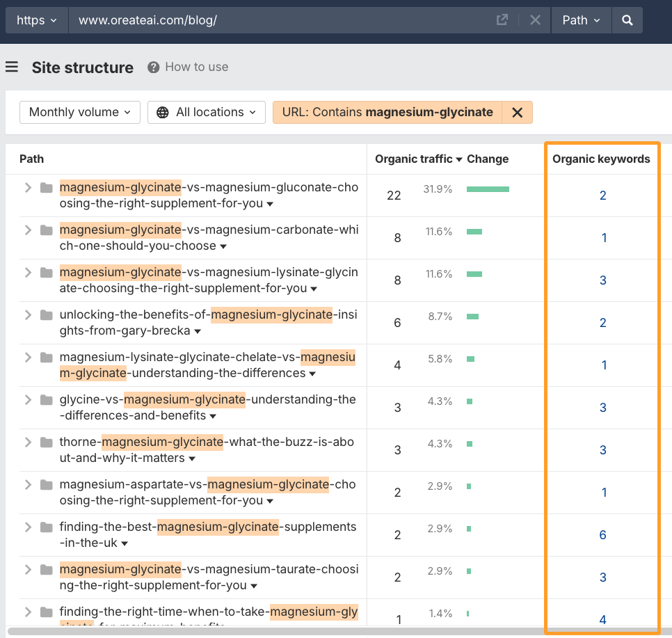Open the https protocol dropdown
The width and height of the screenshot is (672, 638).
click(37, 20)
